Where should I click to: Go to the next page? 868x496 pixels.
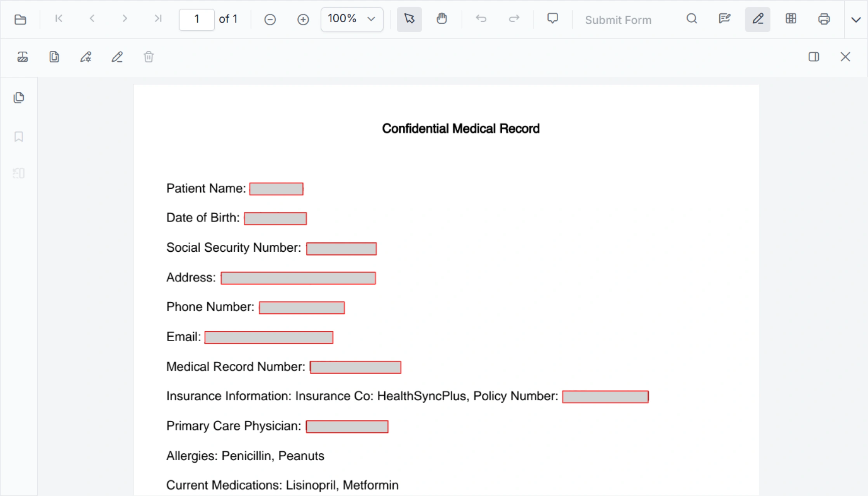[x=125, y=19]
